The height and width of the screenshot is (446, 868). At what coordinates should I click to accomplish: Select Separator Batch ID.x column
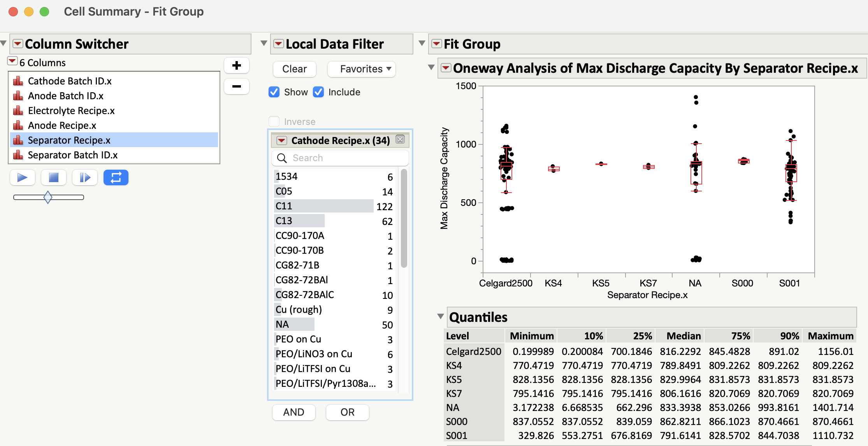(x=73, y=155)
